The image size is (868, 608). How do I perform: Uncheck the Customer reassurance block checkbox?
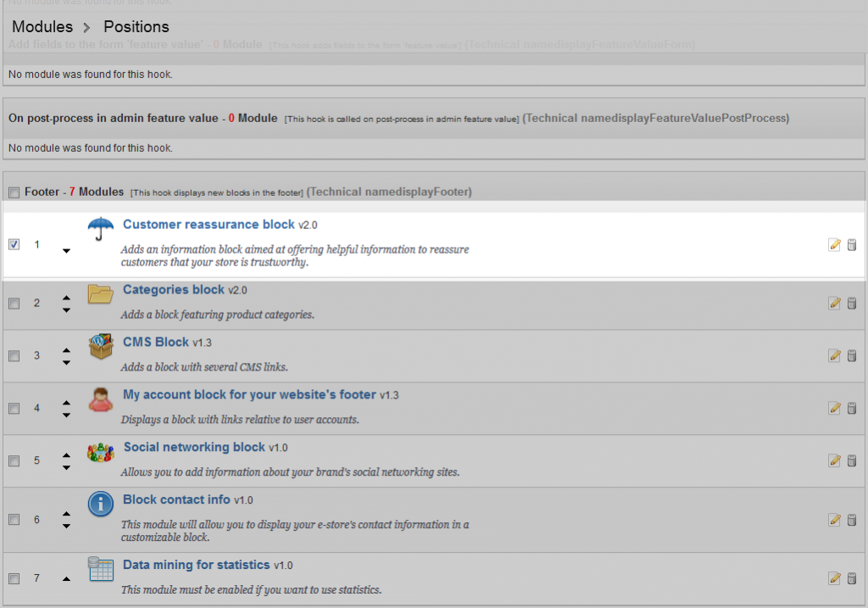coord(14,244)
